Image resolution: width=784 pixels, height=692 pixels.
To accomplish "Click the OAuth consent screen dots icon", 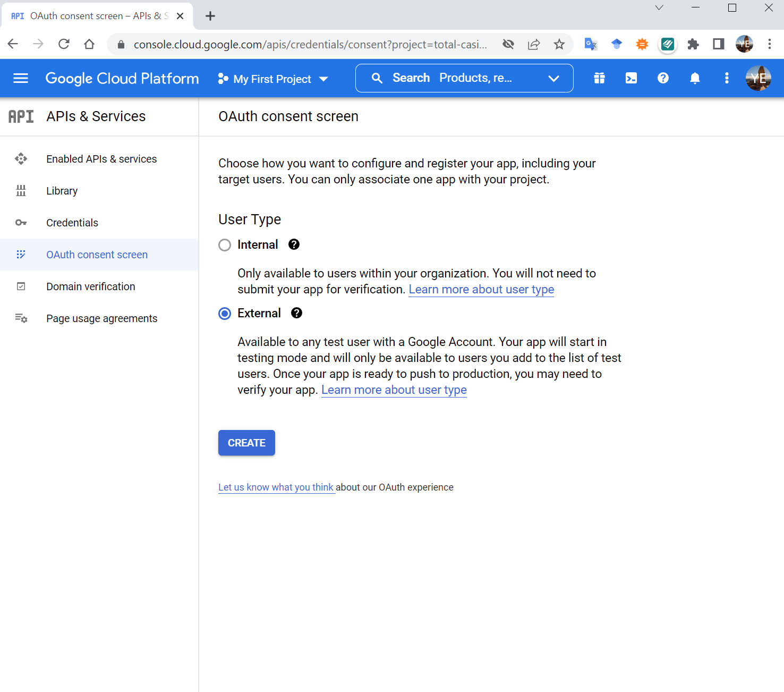I will coord(21,255).
